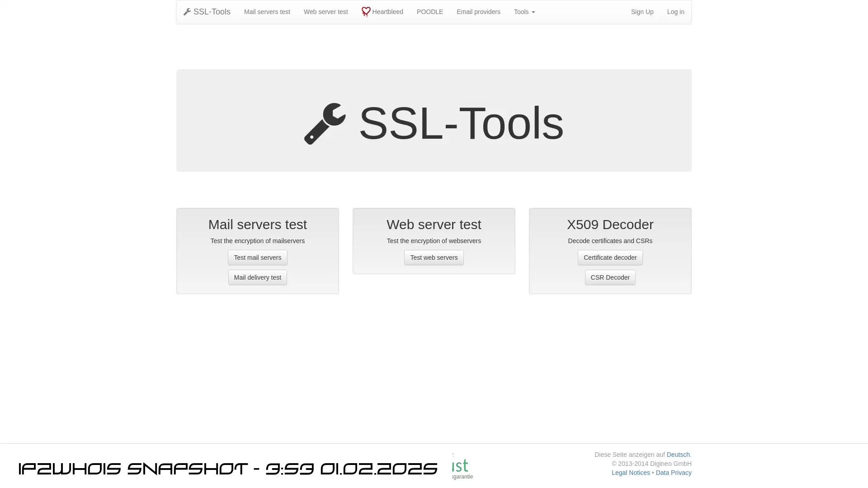Open the Legal Notices footer link

pos(631,473)
